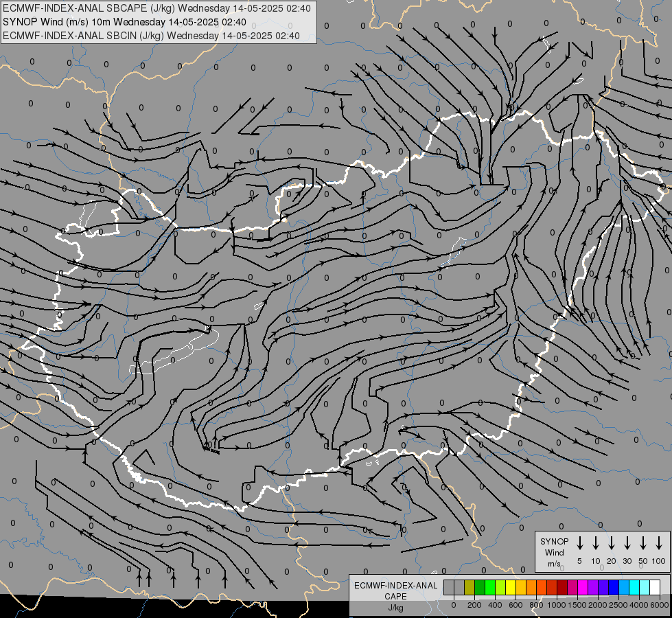Click ECMWF-INDEX-ANAL label in the color legend
Image resolution: width=672 pixels, height=618 pixels.
coord(395,586)
